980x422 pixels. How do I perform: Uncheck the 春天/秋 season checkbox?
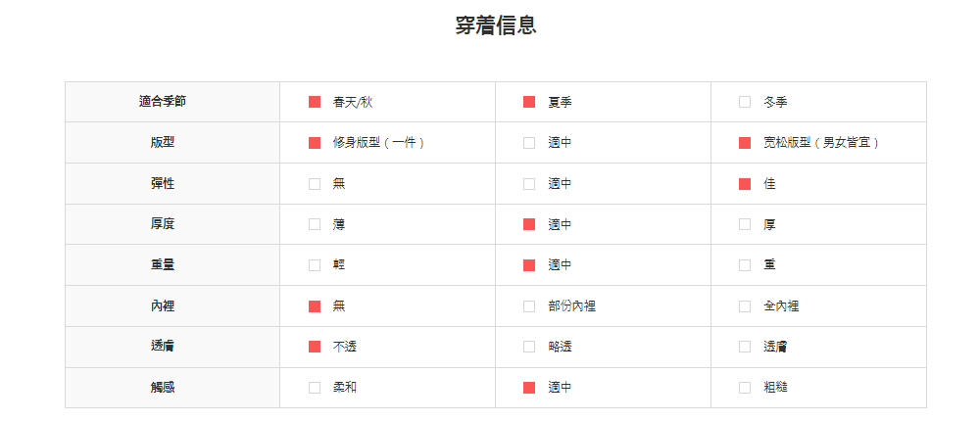(315, 102)
